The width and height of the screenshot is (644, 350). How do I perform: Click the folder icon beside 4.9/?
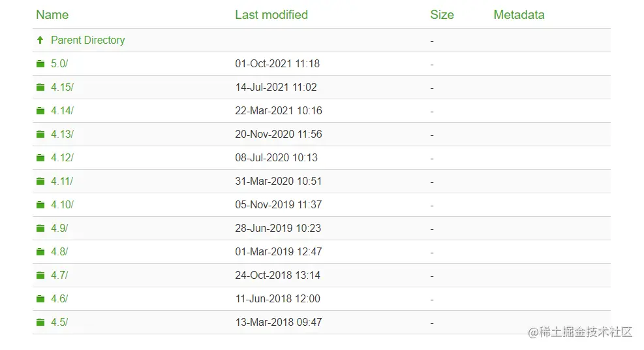tap(40, 228)
